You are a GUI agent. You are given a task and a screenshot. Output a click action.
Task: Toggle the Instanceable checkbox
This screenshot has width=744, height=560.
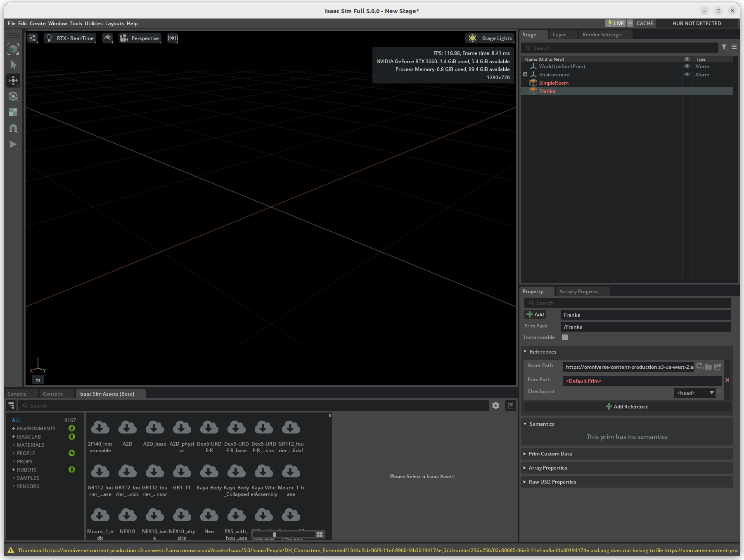pyautogui.click(x=565, y=337)
